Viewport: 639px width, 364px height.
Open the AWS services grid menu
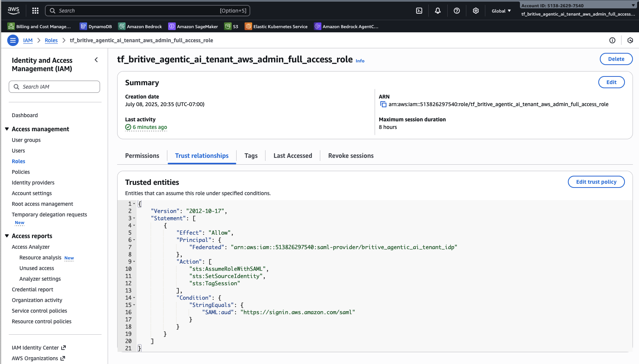coord(35,11)
